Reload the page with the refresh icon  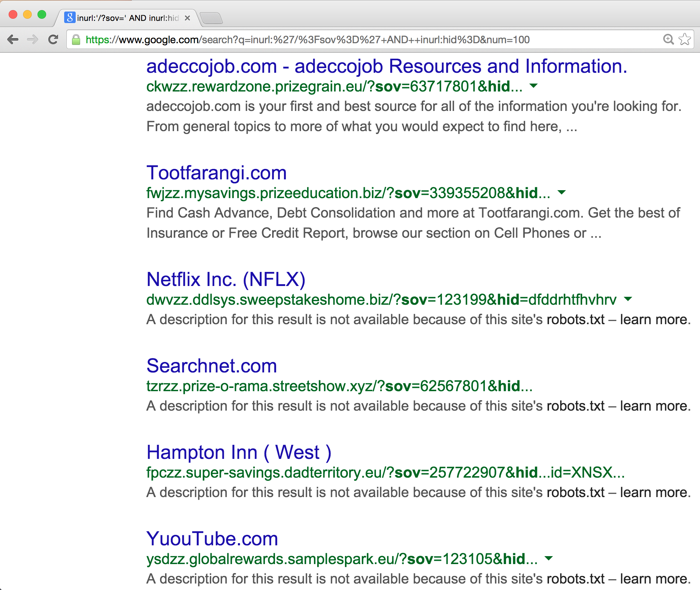pos(53,40)
